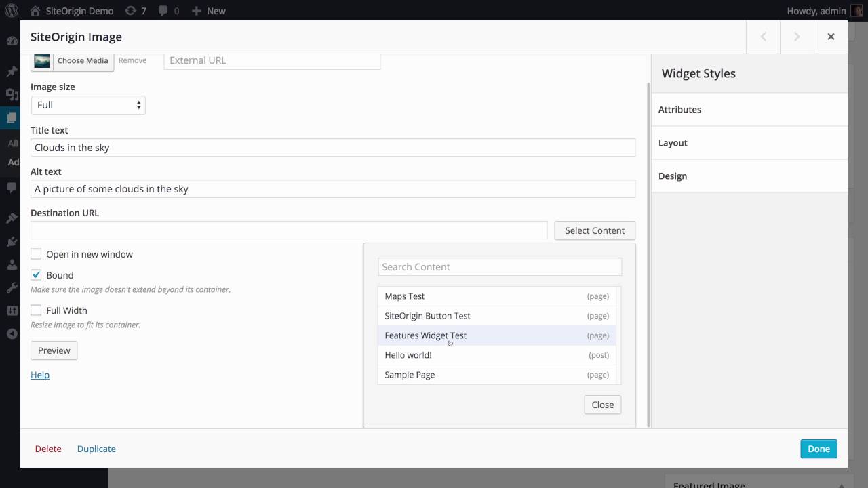This screenshot has width=868, height=488.
Task: Click the Widget Styles heading
Action: tap(698, 73)
